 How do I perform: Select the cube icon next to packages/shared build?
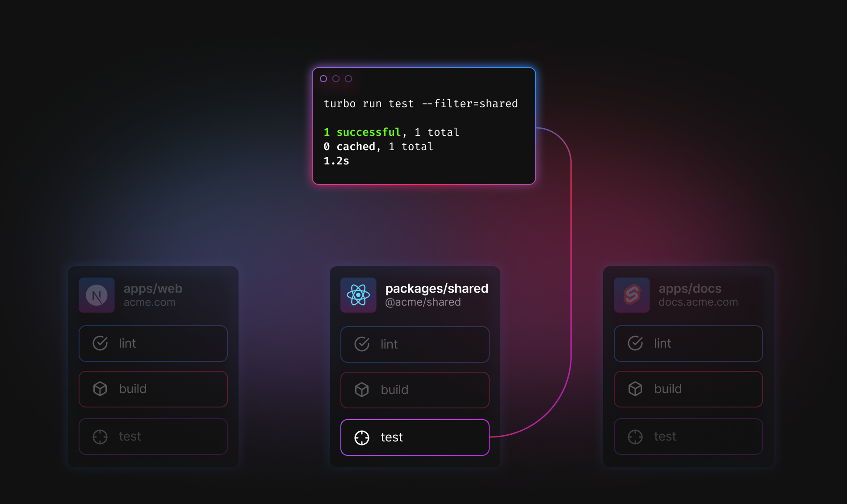pyautogui.click(x=362, y=390)
